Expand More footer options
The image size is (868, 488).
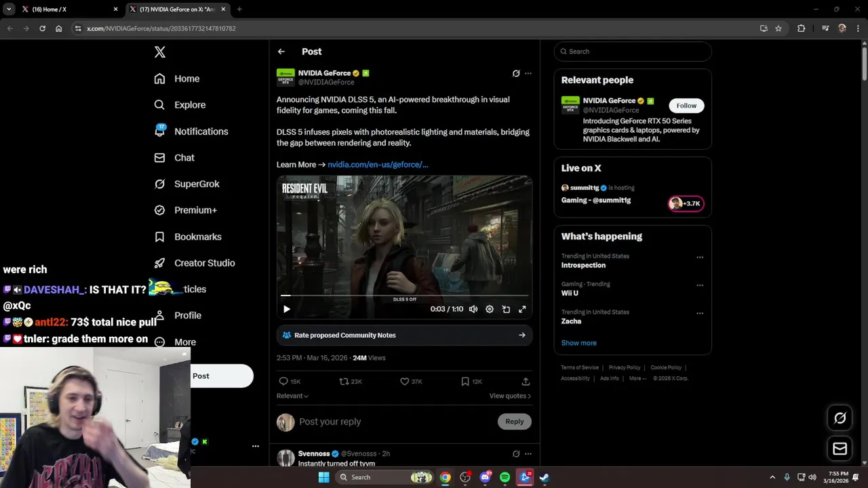click(x=637, y=378)
